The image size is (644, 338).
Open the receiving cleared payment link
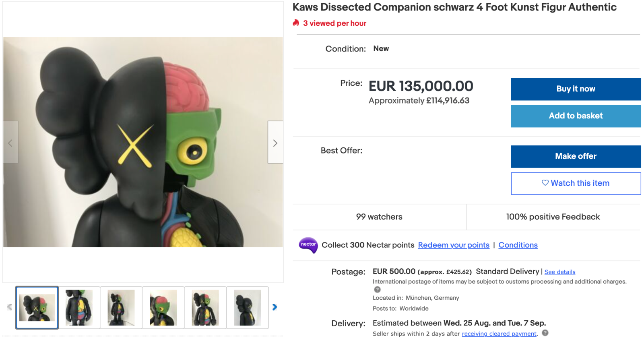click(499, 334)
